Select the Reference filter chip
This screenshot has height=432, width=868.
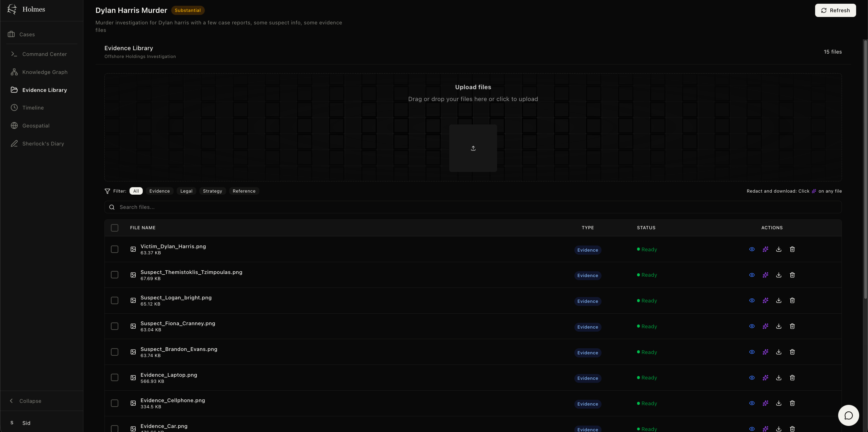(x=244, y=191)
